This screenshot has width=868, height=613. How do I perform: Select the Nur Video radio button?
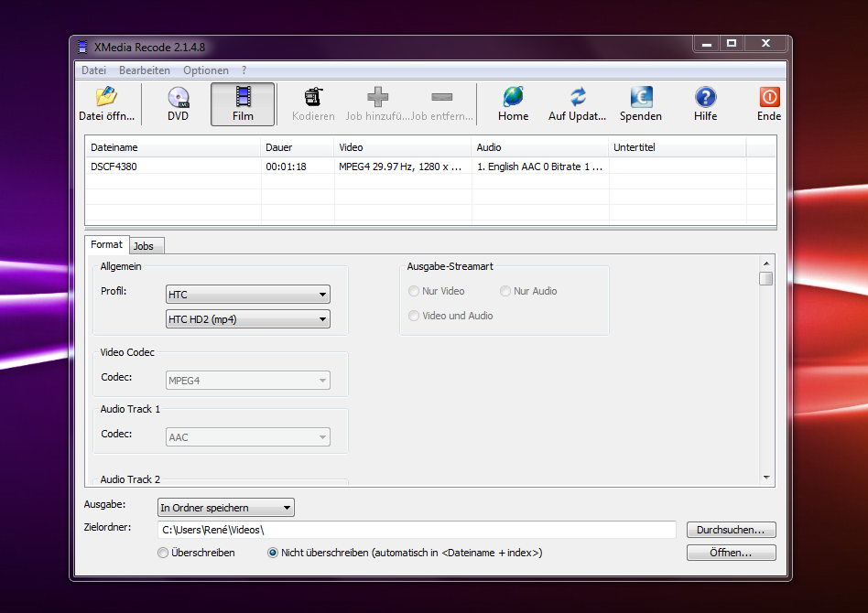coord(414,291)
